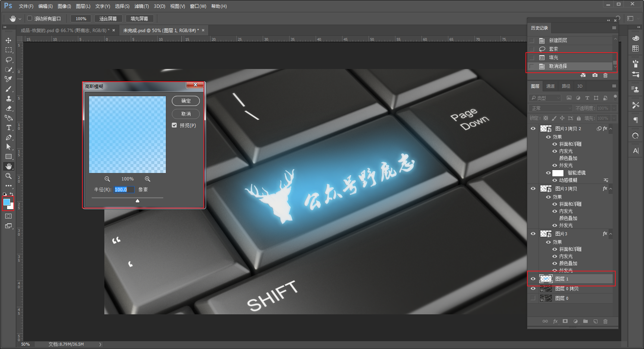Confirm Gaussian Blur with 确定

click(x=186, y=101)
